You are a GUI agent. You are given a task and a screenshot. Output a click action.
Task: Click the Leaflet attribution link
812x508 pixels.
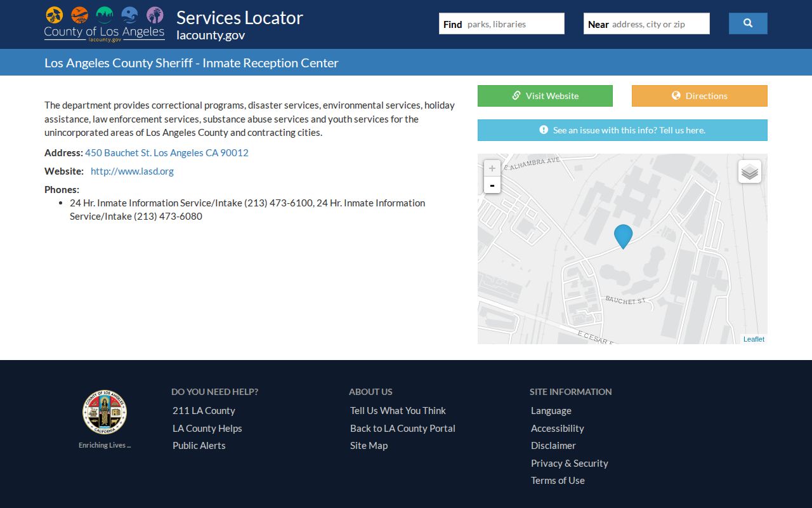click(x=754, y=339)
